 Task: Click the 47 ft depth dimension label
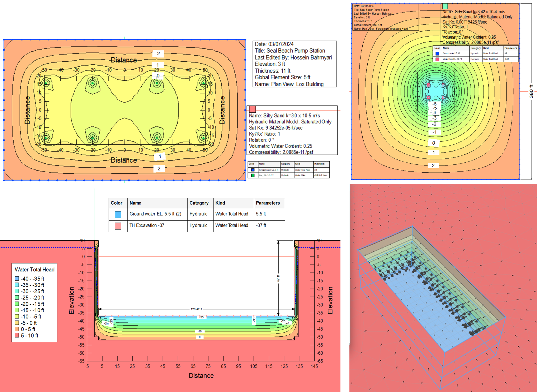[278, 278]
